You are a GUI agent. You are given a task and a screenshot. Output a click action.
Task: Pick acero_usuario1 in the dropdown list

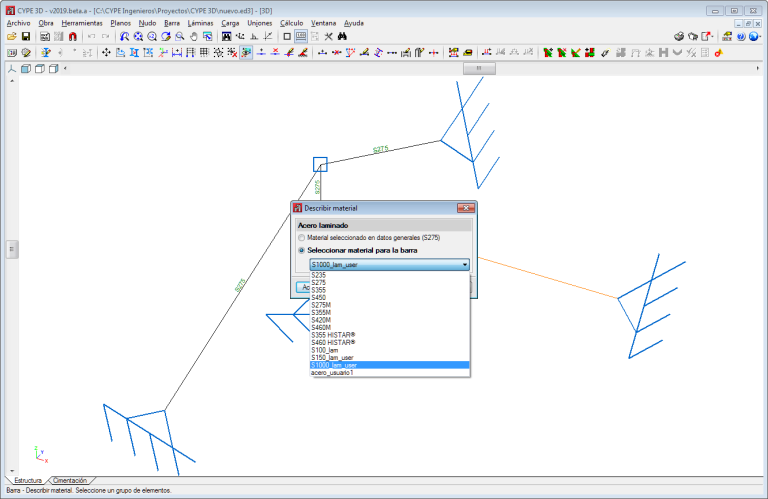point(333,373)
